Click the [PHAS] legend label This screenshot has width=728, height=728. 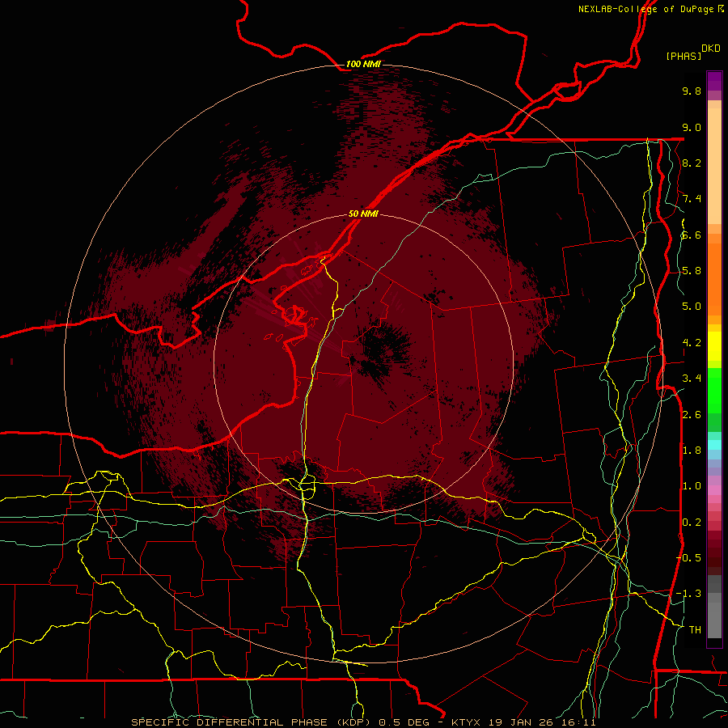pos(684,56)
